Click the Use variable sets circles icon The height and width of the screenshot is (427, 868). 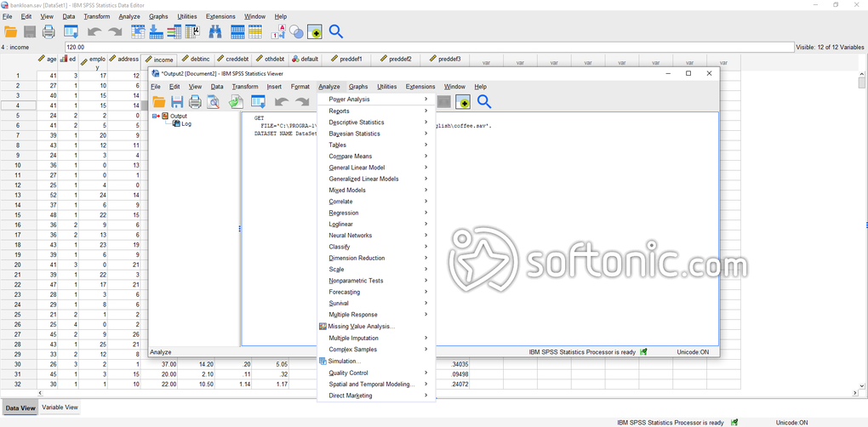[x=296, y=31]
